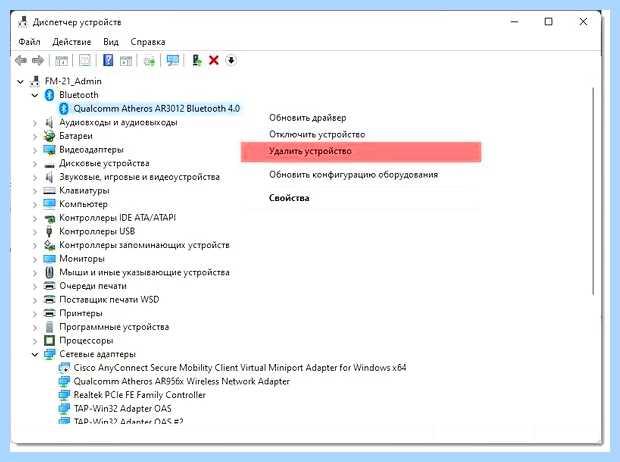Minimize the Диспетчер устройств window
Image resolution: width=620 pixels, height=462 pixels.
[x=514, y=22]
